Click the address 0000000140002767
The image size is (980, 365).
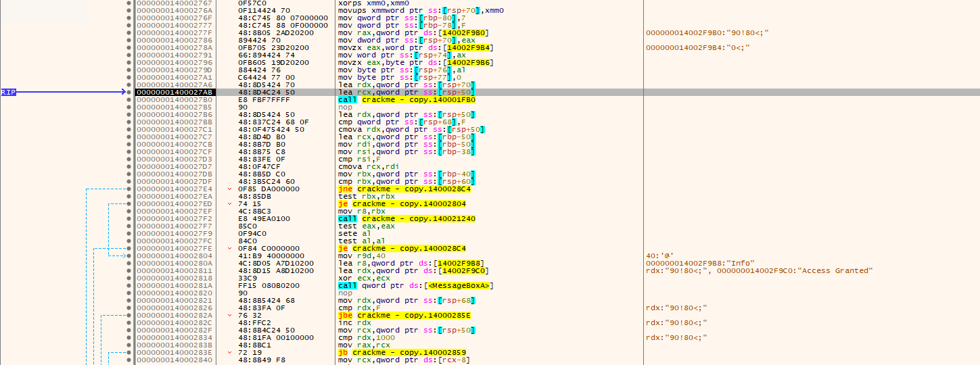tap(174, 3)
